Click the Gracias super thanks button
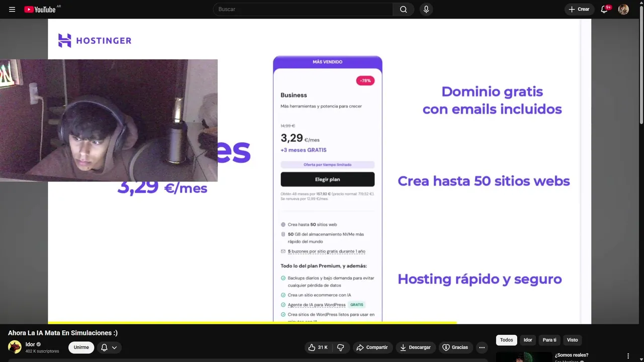Image resolution: width=644 pixels, height=362 pixels. (x=455, y=347)
